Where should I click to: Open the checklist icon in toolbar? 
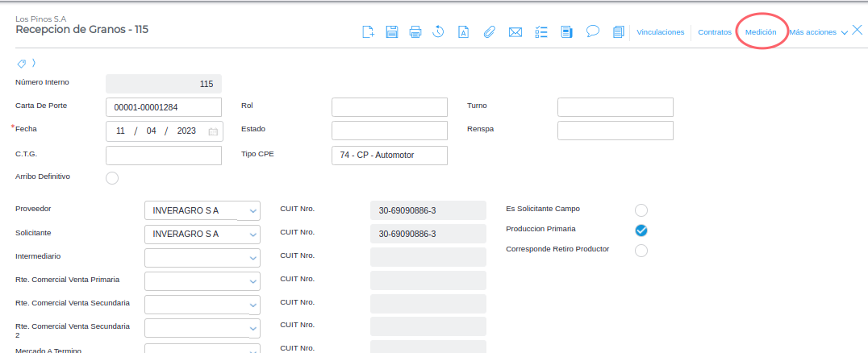click(x=541, y=32)
